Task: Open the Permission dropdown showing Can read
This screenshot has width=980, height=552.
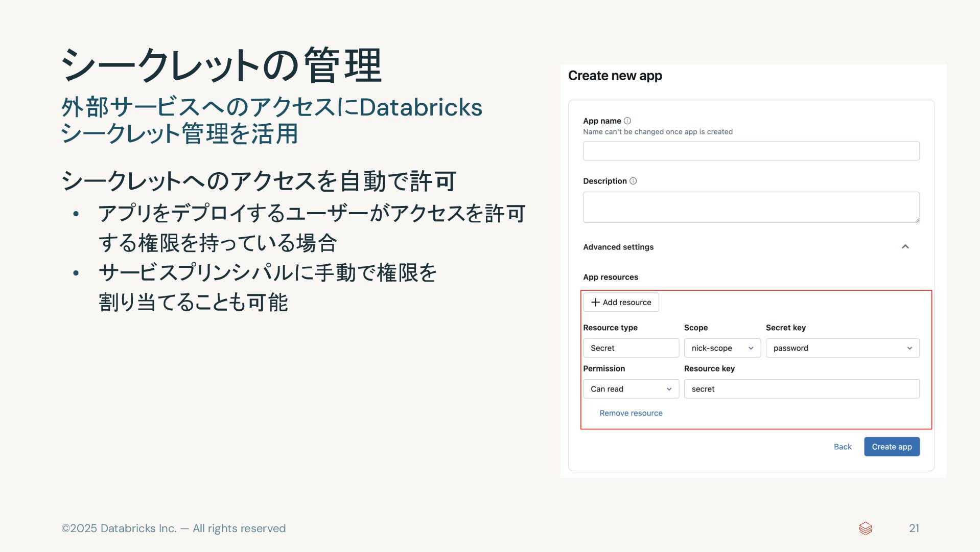Action: pos(631,389)
